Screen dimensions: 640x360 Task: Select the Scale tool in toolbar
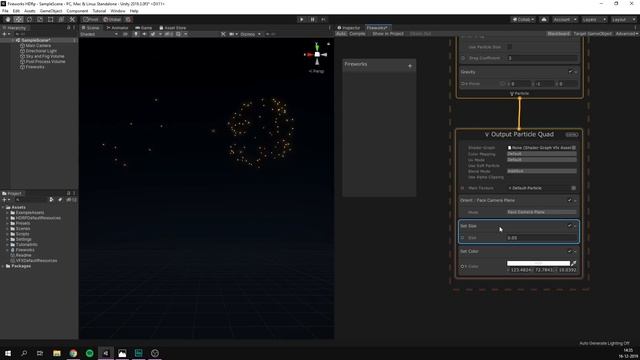coord(40,19)
